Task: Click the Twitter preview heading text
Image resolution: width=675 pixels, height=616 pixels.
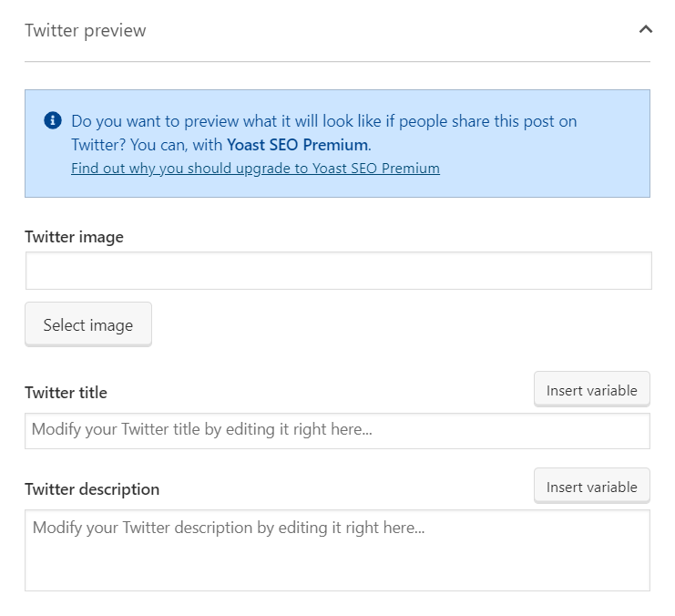Action: (x=86, y=31)
